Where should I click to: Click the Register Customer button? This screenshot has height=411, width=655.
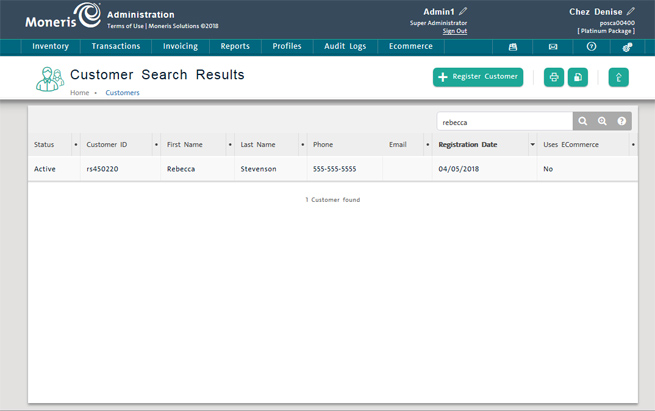pyautogui.click(x=478, y=77)
